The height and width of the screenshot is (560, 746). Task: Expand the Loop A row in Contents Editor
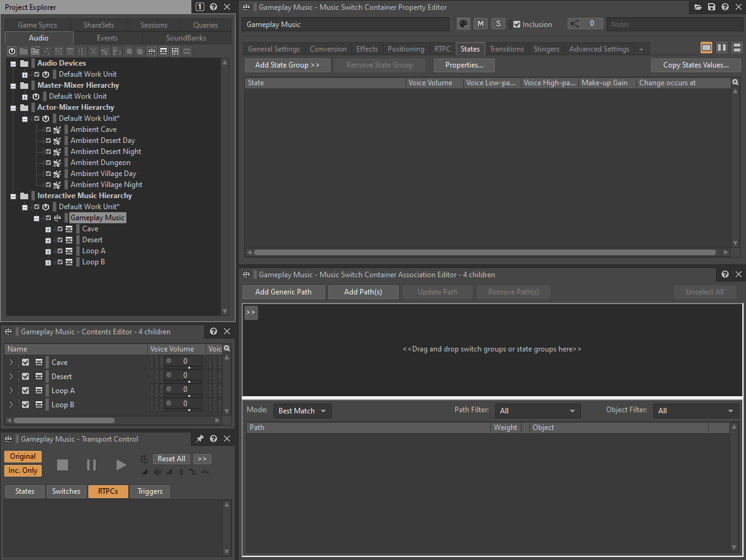[11, 391]
